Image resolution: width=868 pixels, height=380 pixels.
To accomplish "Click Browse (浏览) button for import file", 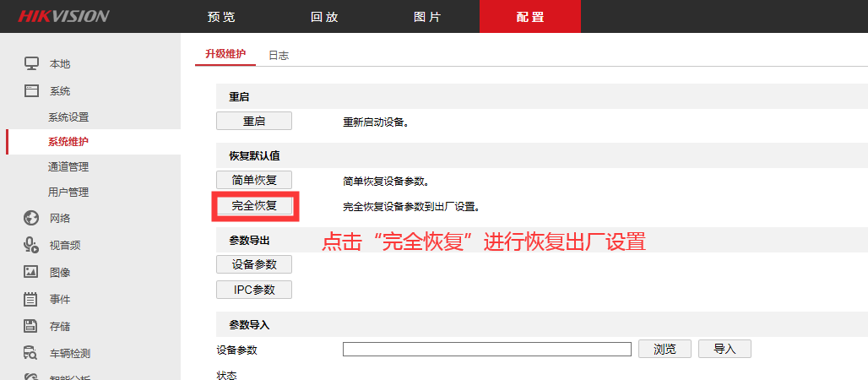I will [x=665, y=349].
